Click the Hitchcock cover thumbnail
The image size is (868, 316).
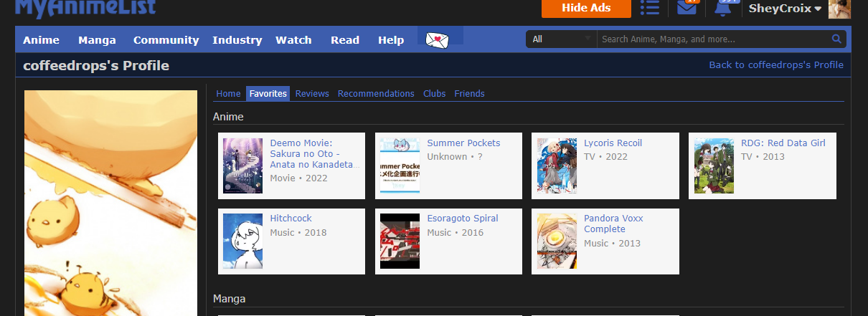[x=242, y=241]
